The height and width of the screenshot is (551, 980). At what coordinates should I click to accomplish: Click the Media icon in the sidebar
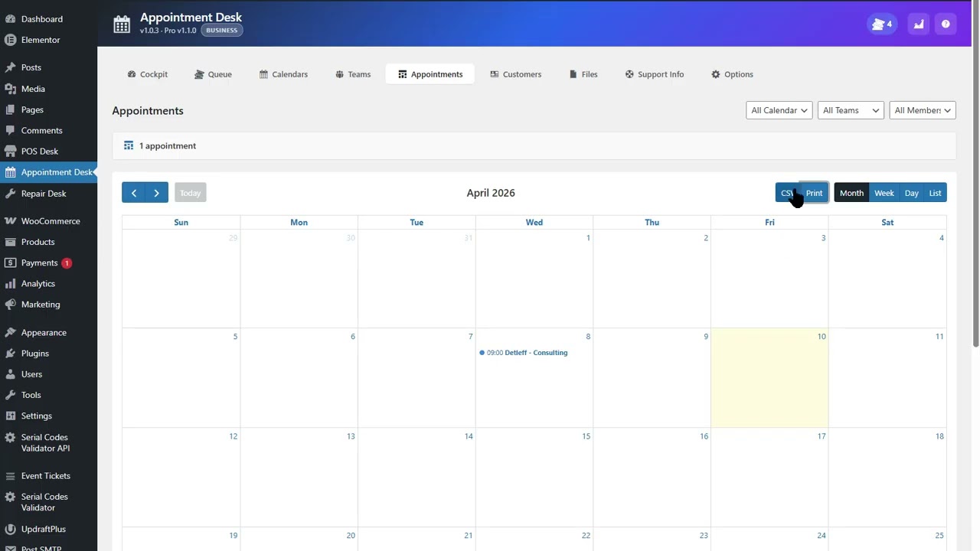click(10, 89)
